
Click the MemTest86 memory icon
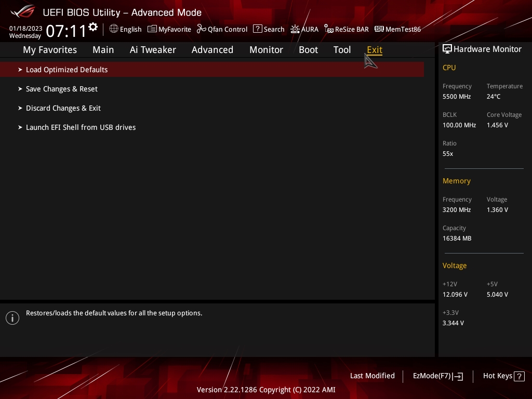coord(379,29)
